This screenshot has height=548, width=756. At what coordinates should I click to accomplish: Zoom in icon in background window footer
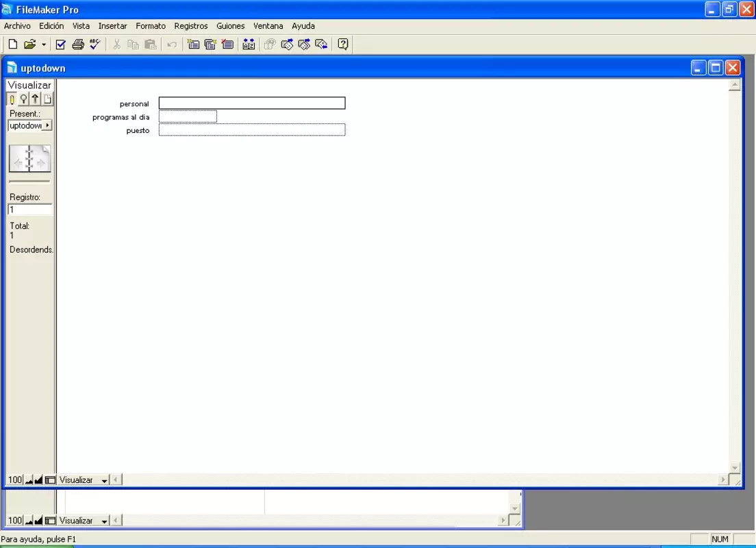click(x=38, y=521)
